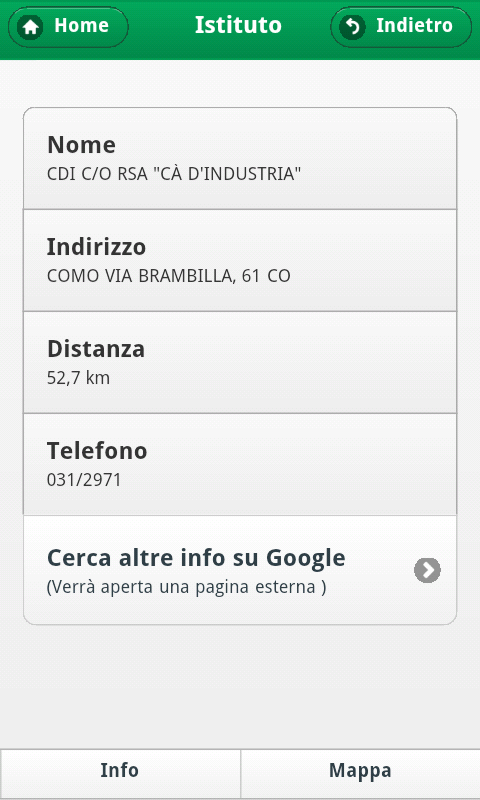
Task: Select the Indirizzo heading
Action: 96,247
